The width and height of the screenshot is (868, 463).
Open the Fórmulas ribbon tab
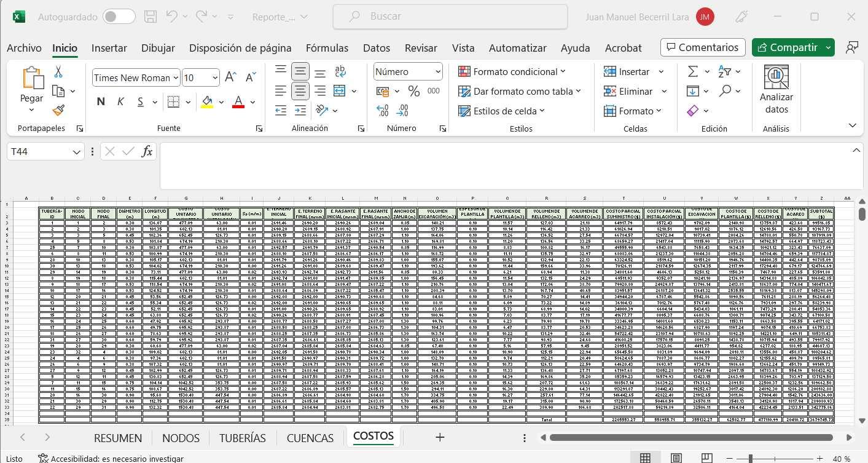tap(327, 48)
